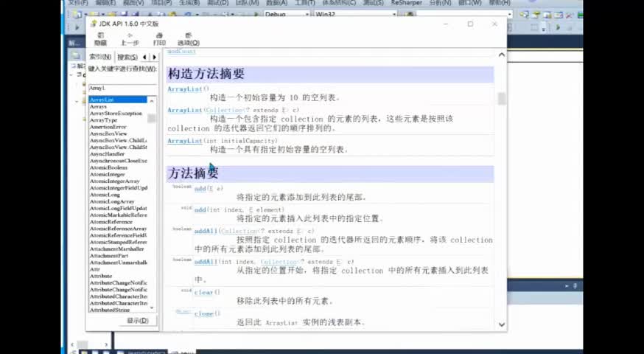Open the add(int index, E element) link
The width and height of the screenshot is (644, 354).
pyautogui.click(x=200, y=209)
